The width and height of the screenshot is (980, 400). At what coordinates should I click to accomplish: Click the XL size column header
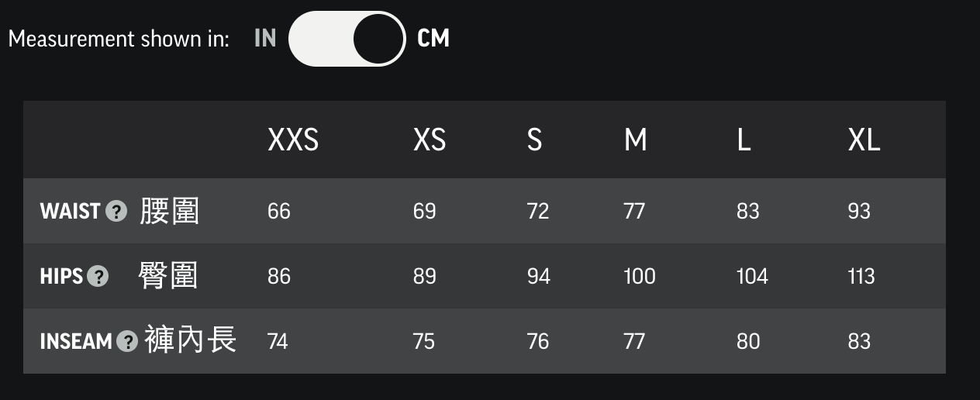click(x=864, y=140)
